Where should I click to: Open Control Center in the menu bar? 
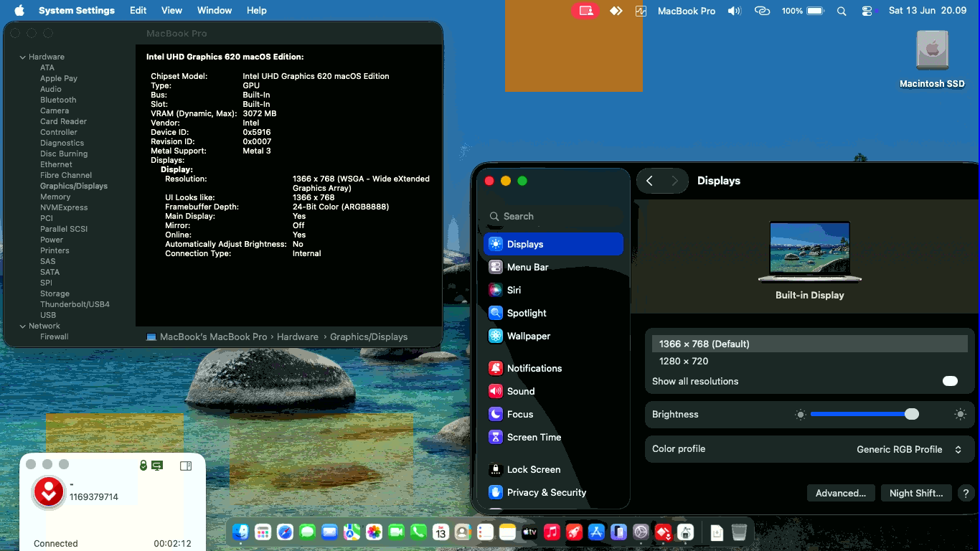point(867,11)
